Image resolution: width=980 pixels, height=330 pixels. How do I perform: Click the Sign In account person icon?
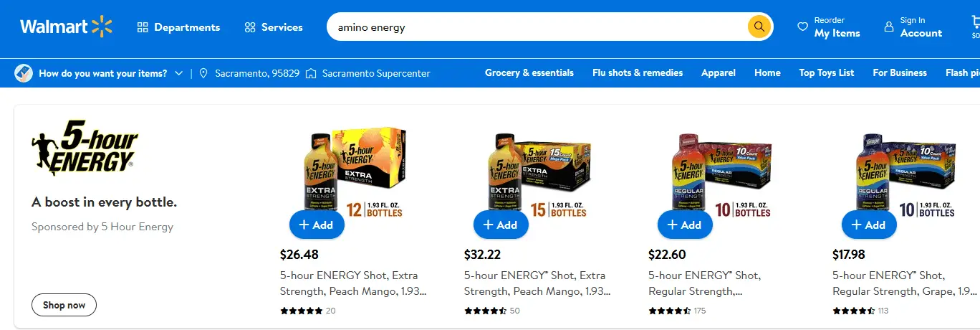889,27
